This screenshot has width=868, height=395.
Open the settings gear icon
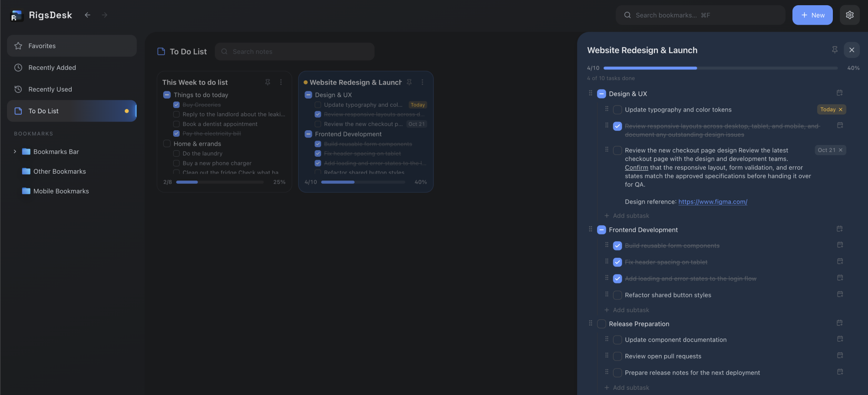[x=849, y=15]
